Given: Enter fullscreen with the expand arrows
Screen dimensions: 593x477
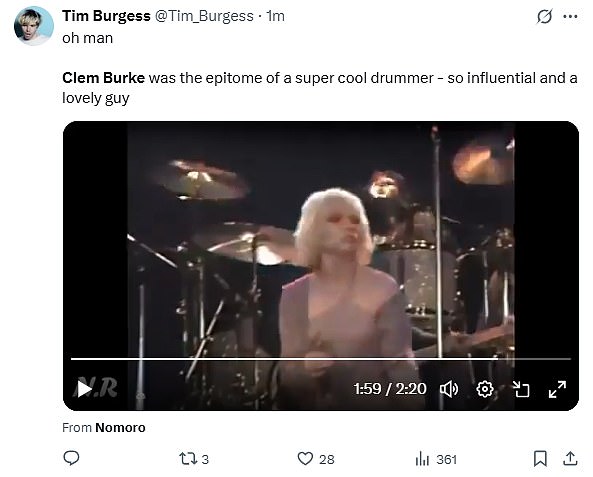Looking at the screenshot, I should (557, 389).
